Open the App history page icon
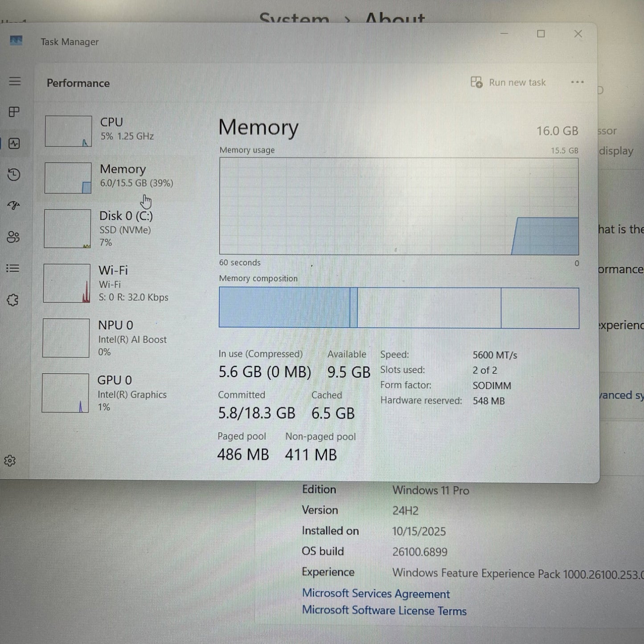 [x=14, y=175]
